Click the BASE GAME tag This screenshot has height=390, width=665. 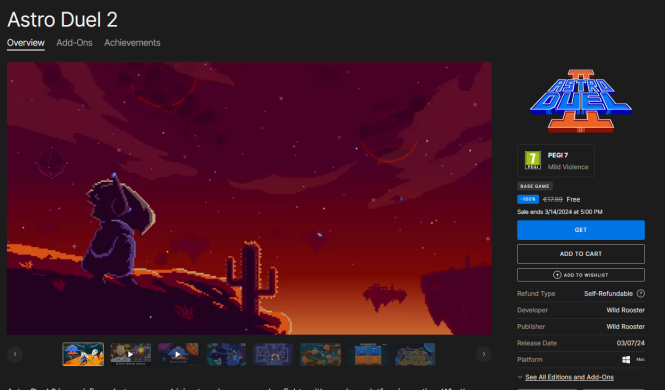[x=535, y=186]
